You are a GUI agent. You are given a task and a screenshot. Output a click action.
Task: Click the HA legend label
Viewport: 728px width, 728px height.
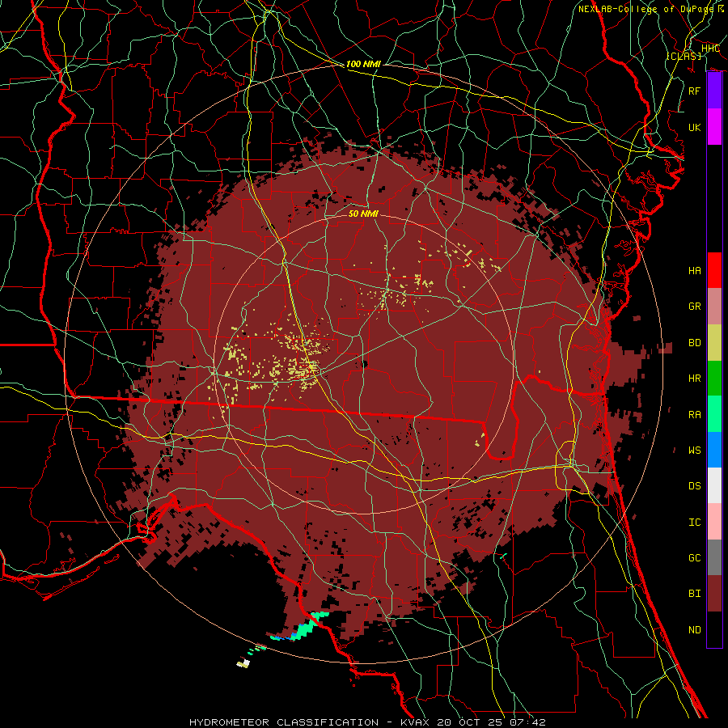[694, 271]
